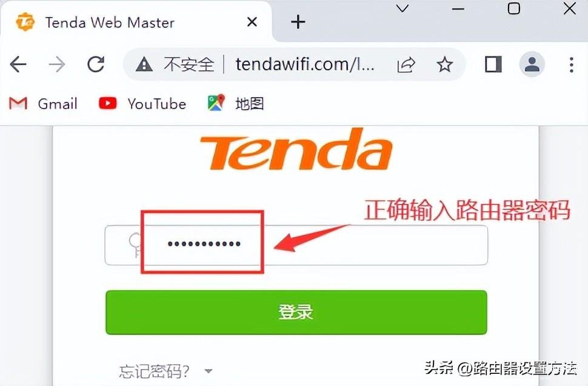Open the Gmail bookmark

coord(43,104)
